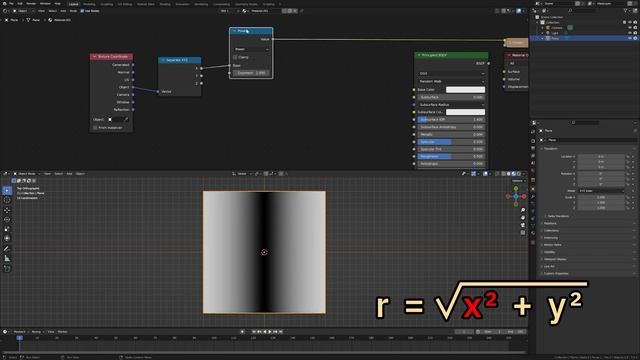Hide the Collection in viewport via eye icon

630,22
